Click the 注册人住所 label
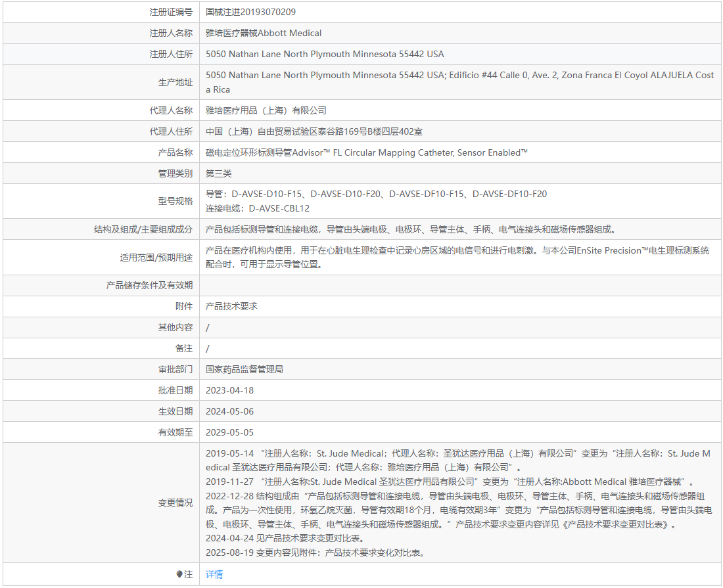Viewport: 723px width, 588px height. coord(171,54)
